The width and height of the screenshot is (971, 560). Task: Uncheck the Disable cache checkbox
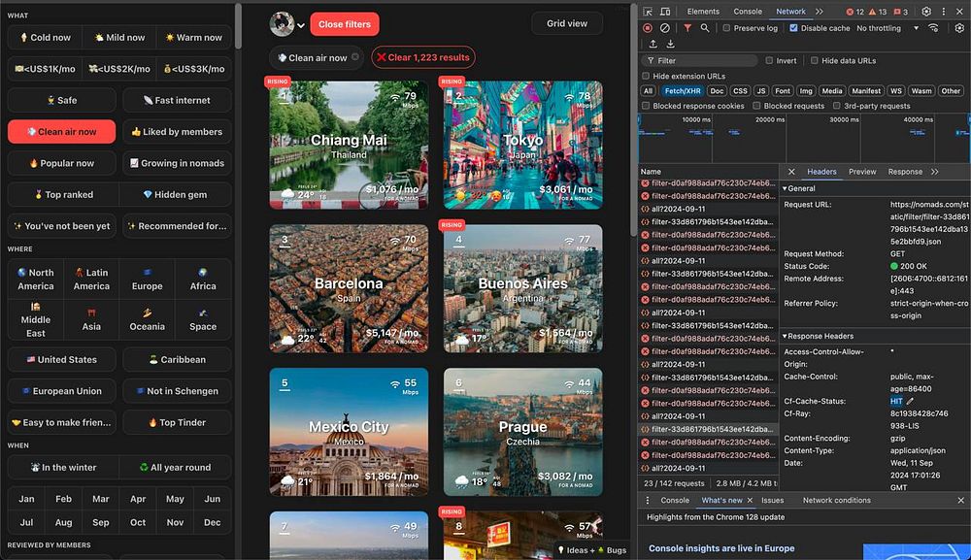pyautogui.click(x=794, y=28)
